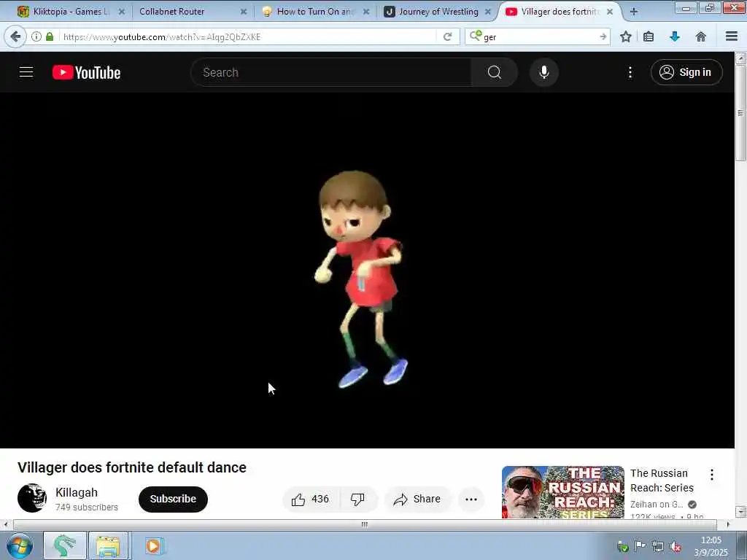Open the YouTube hamburger guide menu
The height and width of the screenshot is (560, 747).
[x=26, y=72]
